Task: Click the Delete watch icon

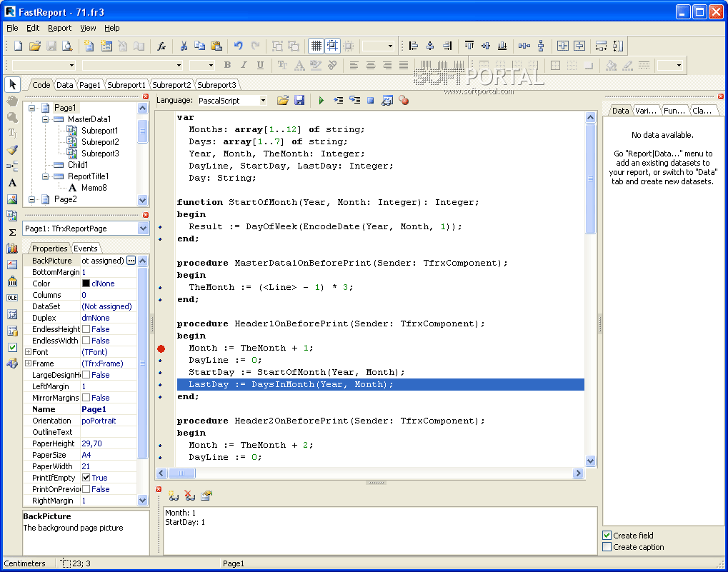Action: tap(190, 496)
